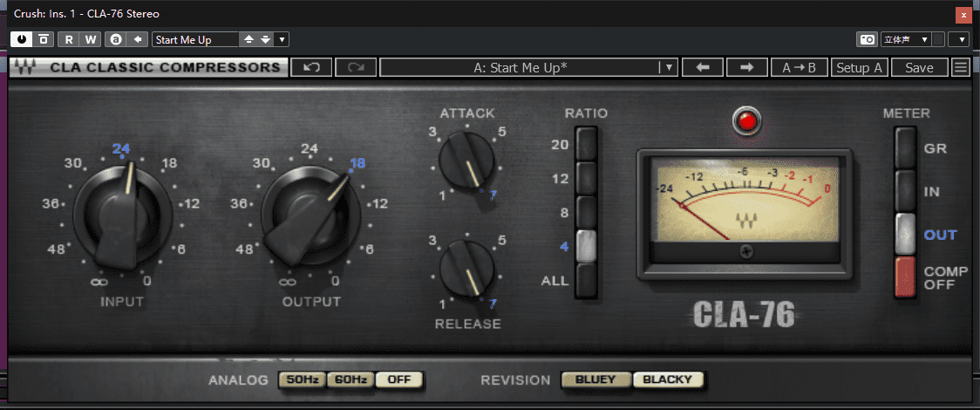Click the copy A-to-B arrow icon in host toolbar
The height and width of the screenshot is (410, 980).
[138, 39]
